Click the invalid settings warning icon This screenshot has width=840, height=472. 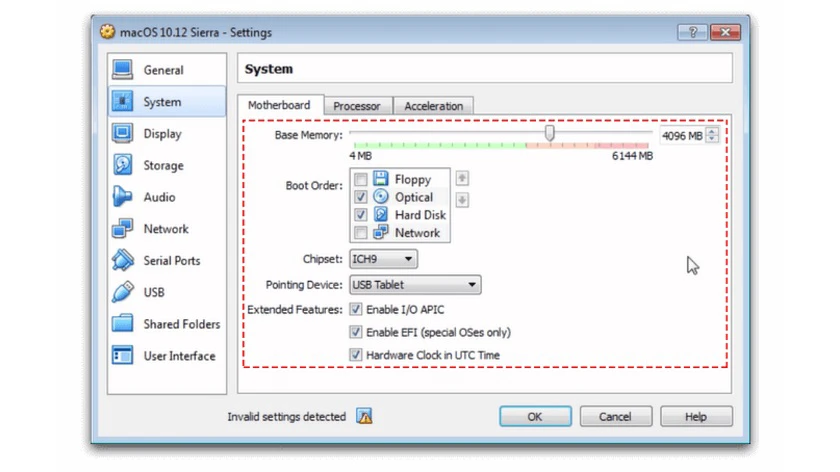click(x=364, y=416)
